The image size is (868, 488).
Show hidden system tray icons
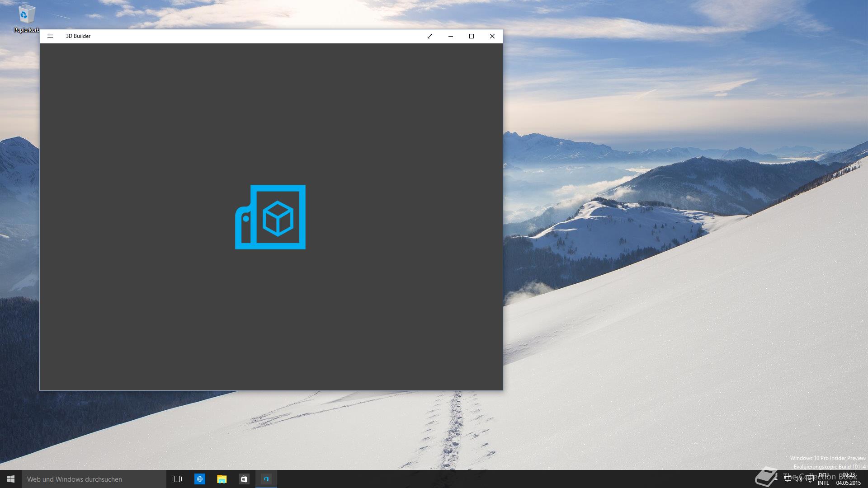[x=776, y=479]
